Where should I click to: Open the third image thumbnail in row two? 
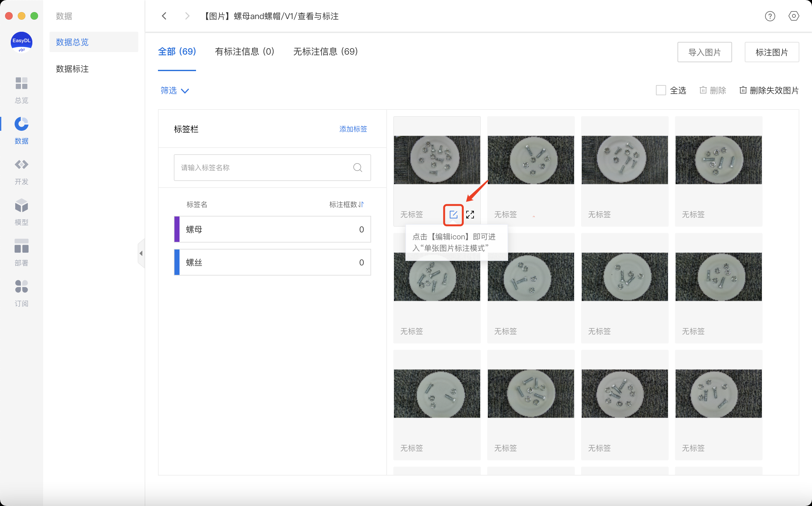click(625, 277)
